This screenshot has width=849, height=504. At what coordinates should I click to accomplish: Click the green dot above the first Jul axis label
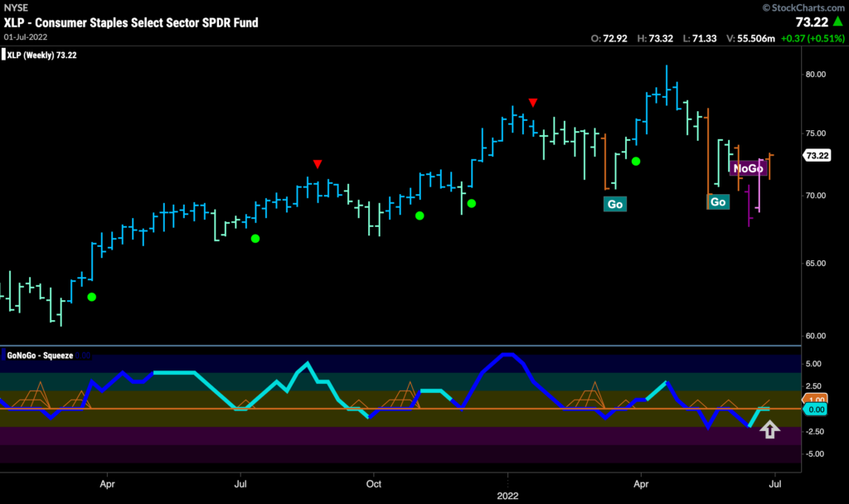tap(255, 239)
